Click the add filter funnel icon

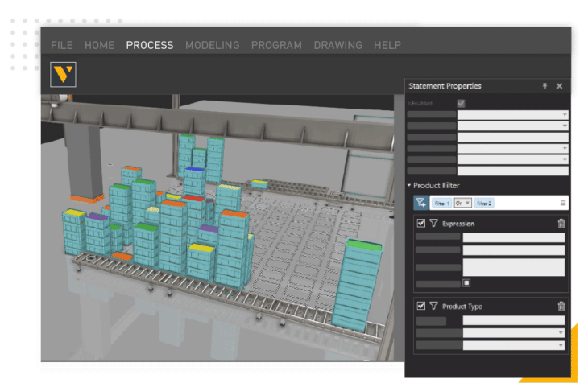420,203
